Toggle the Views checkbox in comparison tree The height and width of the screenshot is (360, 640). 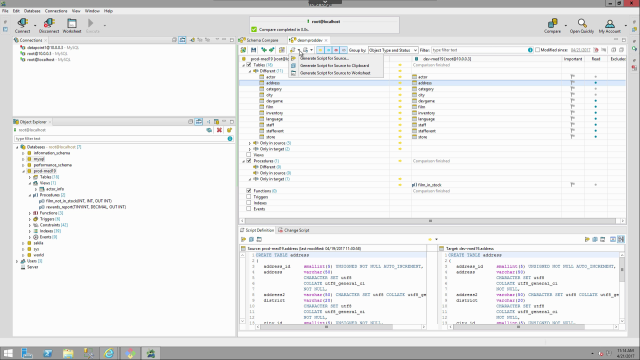coord(249,155)
